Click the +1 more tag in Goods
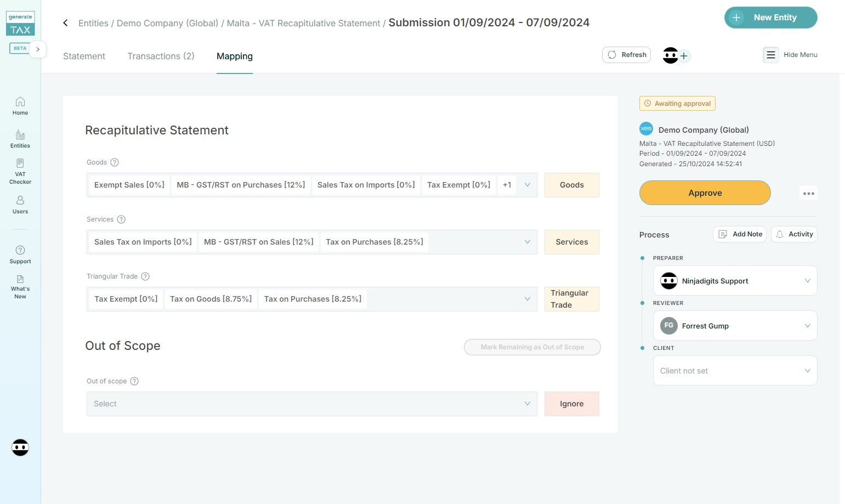Image resolution: width=845 pixels, height=504 pixels. point(507,185)
